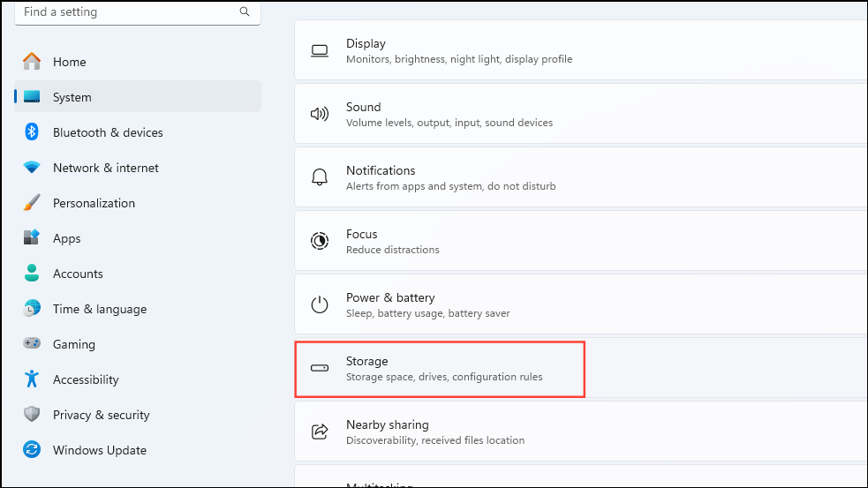Open the Storage settings entry
The width and height of the screenshot is (868, 488).
(439, 368)
